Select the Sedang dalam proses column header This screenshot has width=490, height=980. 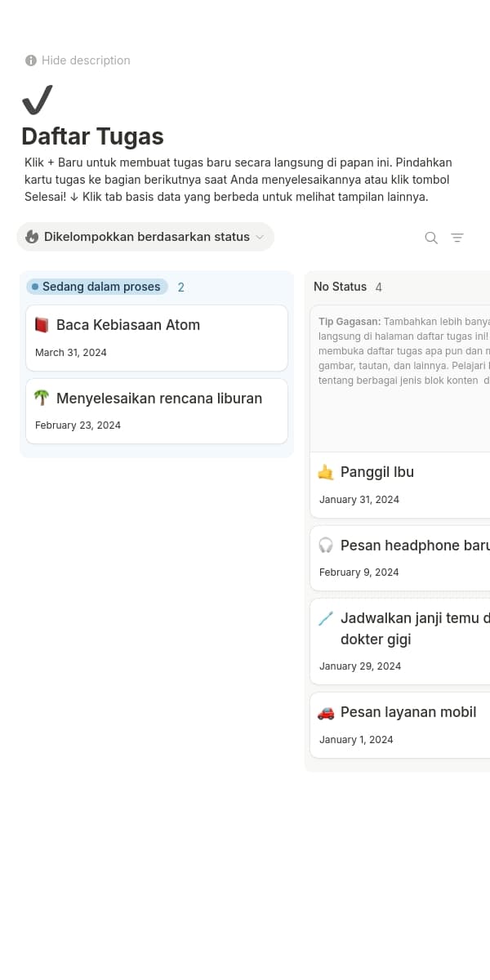point(96,287)
